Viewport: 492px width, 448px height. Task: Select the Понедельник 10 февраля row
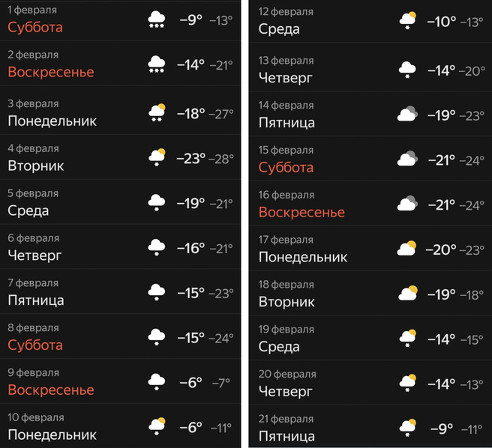click(52, 435)
